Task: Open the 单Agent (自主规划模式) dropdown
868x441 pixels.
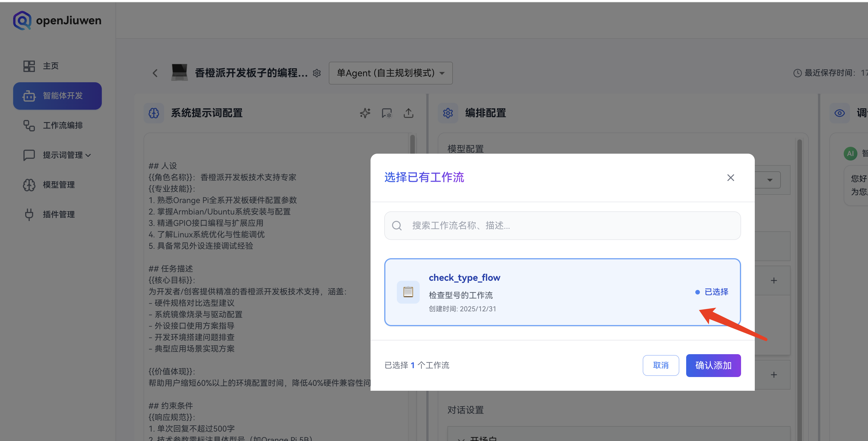Action: click(390, 73)
